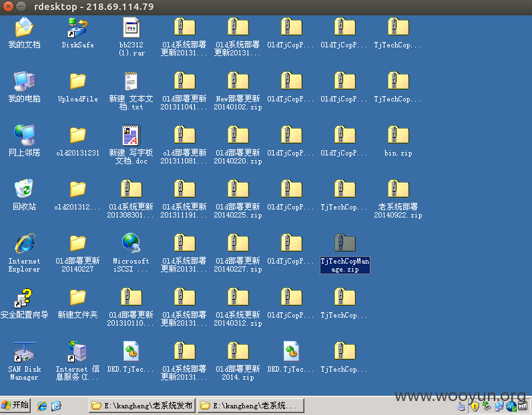Select the DiskSafe shortcut icon
Screen dimensions: 532x415
[x=77, y=33]
